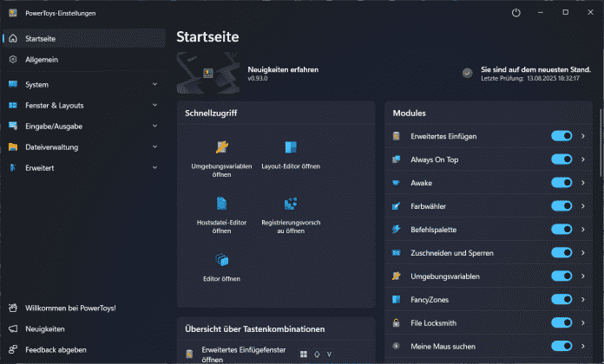The image size is (604, 364).
Task: Launch Registrierungsvorschau from Schnellzugriff
Action: [292, 204]
